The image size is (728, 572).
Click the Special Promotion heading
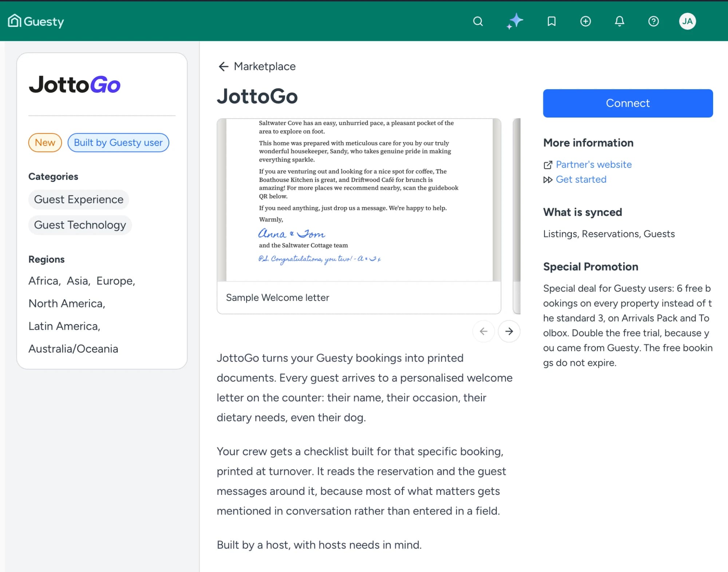coord(590,267)
